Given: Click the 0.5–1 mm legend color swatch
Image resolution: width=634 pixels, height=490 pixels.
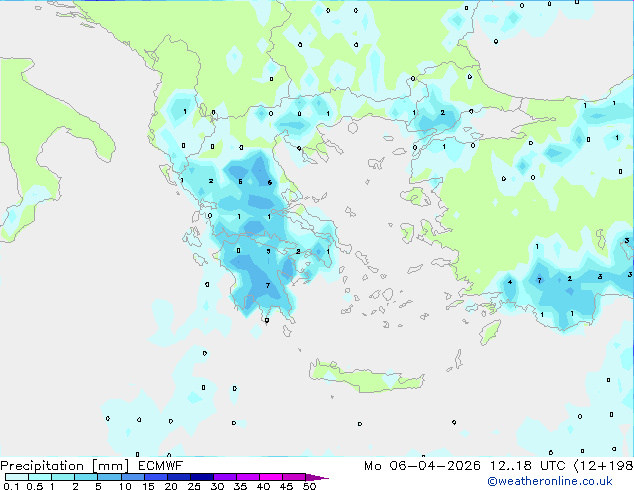Looking at the screenshot, I should (x=40, y=477).
